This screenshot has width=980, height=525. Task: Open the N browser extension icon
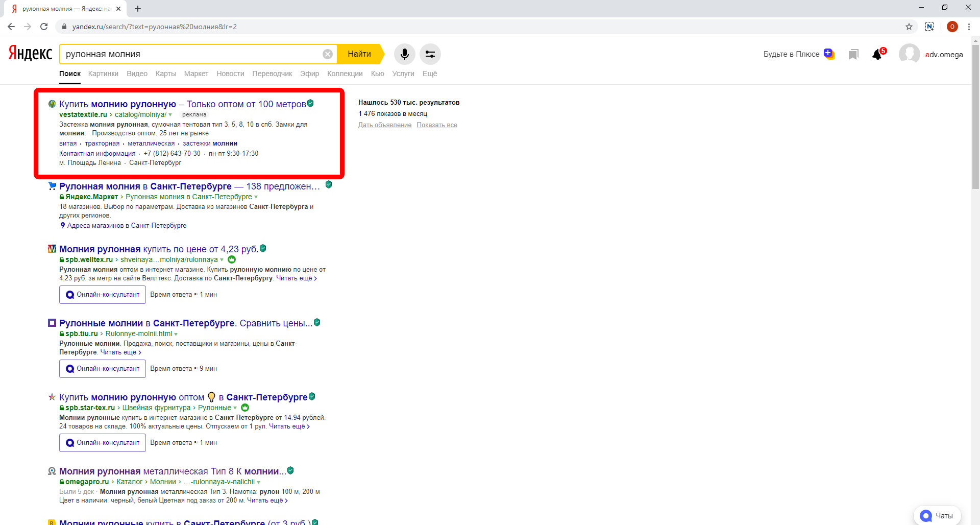tap(929, 27)
